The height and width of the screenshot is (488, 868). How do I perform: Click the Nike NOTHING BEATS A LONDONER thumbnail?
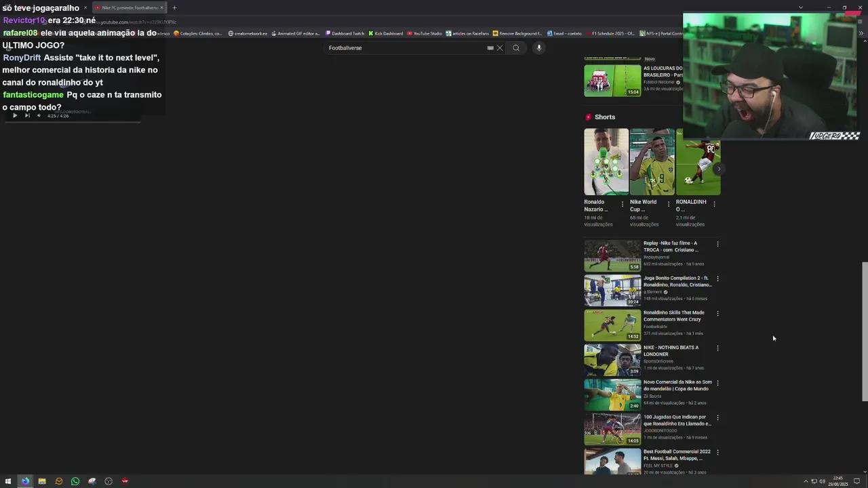click(x=612, y=360)
